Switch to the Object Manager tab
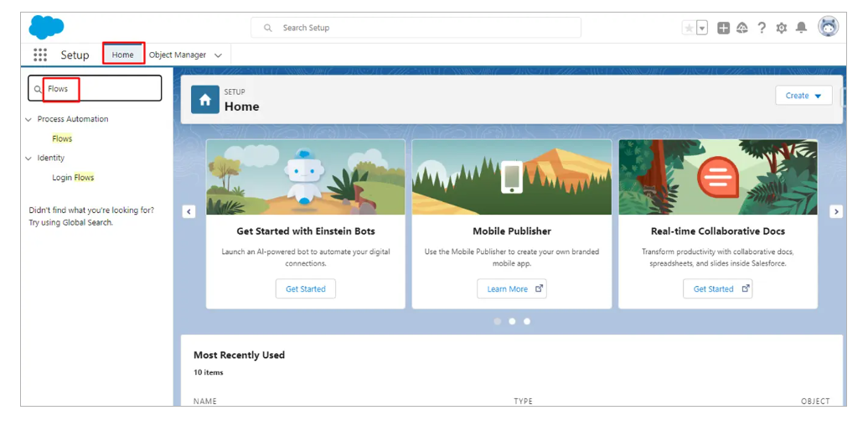 click(177, 55)
